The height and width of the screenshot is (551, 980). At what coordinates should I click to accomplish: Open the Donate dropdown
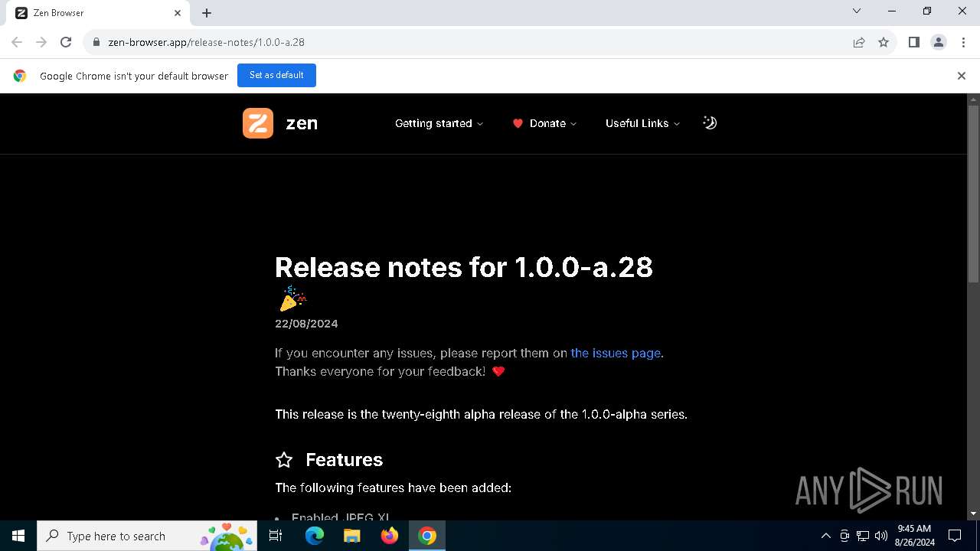pyautogui.click(x=544, y=123)
